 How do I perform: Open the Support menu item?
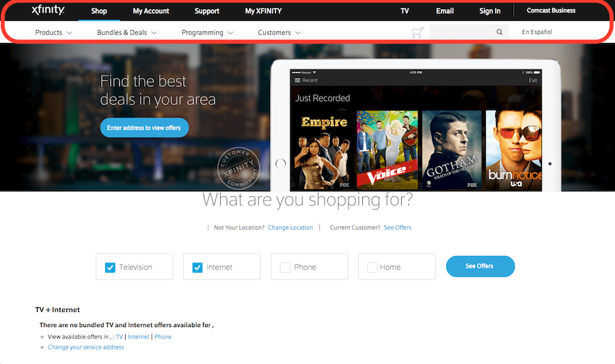[206, 11]
